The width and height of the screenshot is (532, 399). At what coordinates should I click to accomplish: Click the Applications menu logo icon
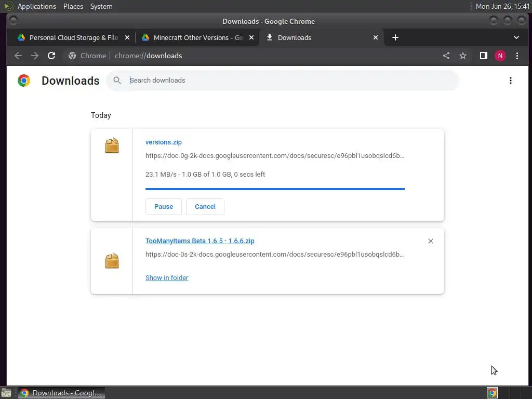pos(8,6)
